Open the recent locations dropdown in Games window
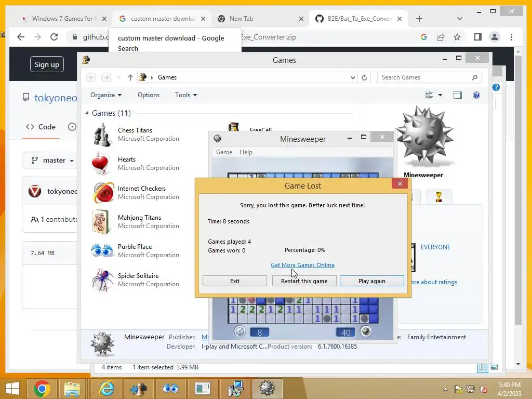 click(118, 78)
